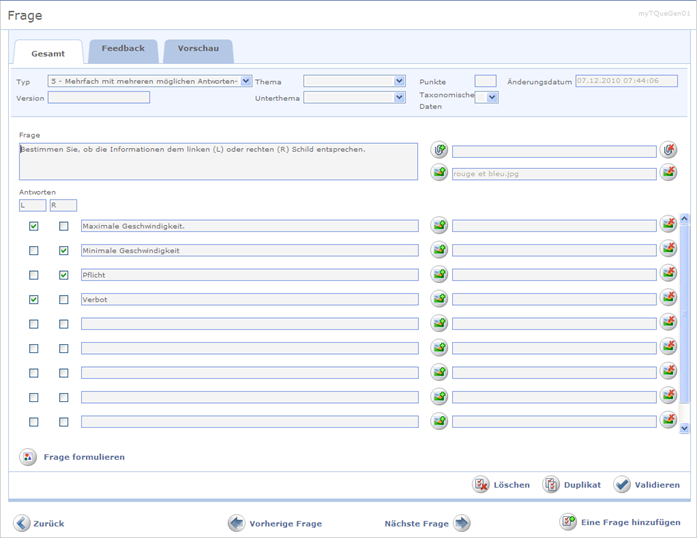
Task: Check the R checkbox for 'Verbot'
Action: [64, 299]
